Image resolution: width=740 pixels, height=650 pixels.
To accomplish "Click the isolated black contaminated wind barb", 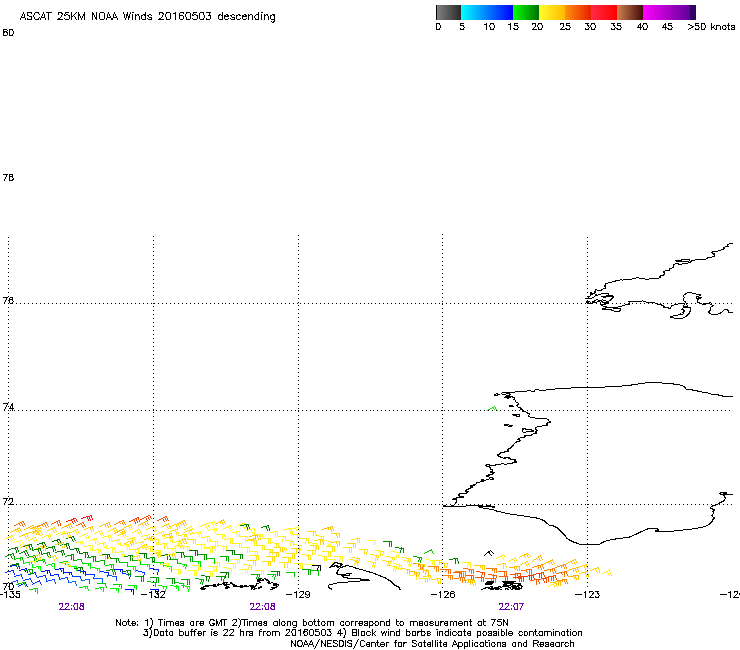I will 489,553.
